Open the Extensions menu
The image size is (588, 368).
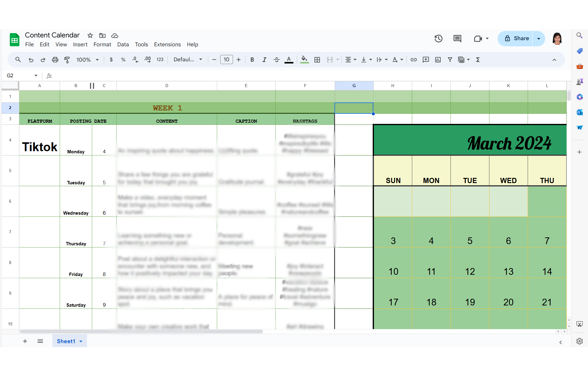[167, 44]
